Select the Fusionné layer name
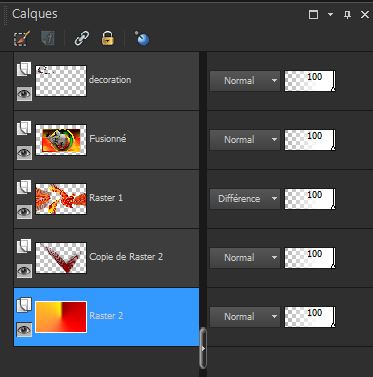Screen dimensions: 373x377 [108, 138]
